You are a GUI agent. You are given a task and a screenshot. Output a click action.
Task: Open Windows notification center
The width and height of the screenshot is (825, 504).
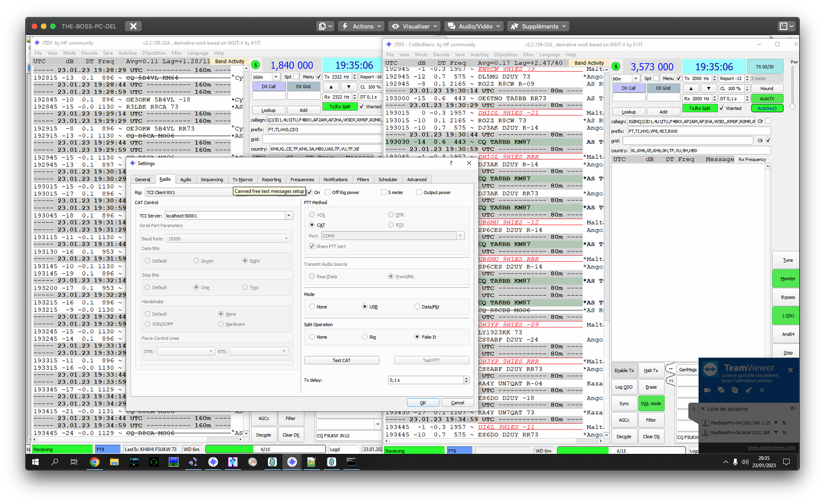[786, 462]
